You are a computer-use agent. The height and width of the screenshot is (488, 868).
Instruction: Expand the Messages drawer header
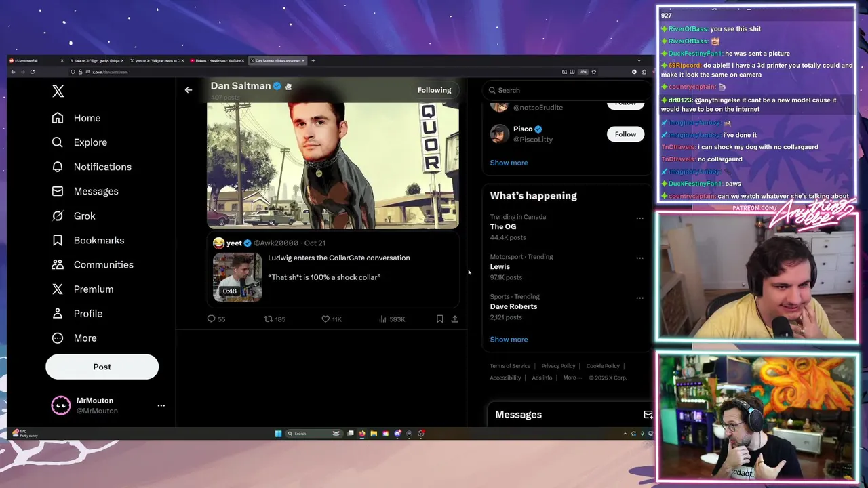click(x=570, y=415)
